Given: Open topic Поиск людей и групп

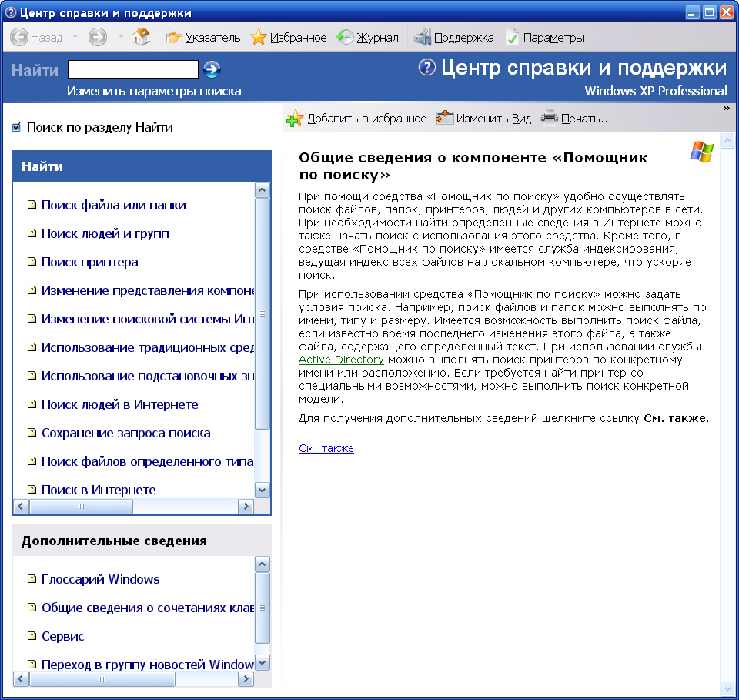Looking at the screenshot, I should pyautogui.click(x=105, y=233).
